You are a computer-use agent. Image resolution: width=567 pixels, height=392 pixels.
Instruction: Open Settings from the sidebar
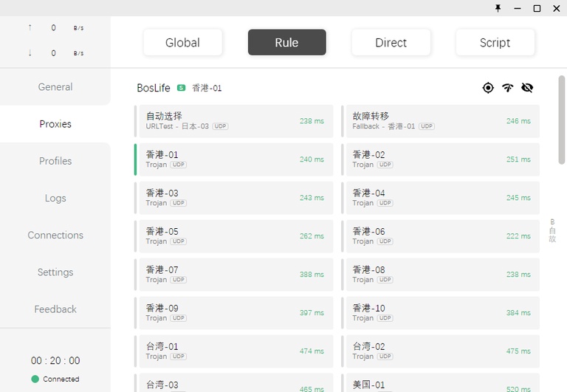point(55,272)
